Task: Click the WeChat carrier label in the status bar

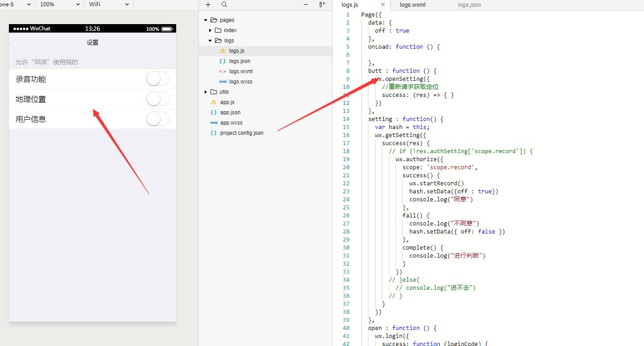Action: tap(40, 29)
